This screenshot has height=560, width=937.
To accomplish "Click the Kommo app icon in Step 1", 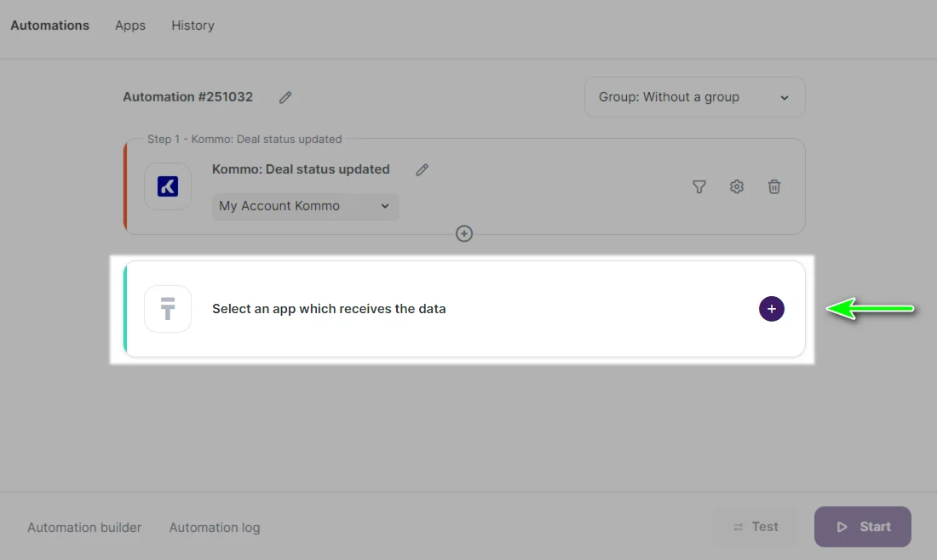I will [168, 186].
